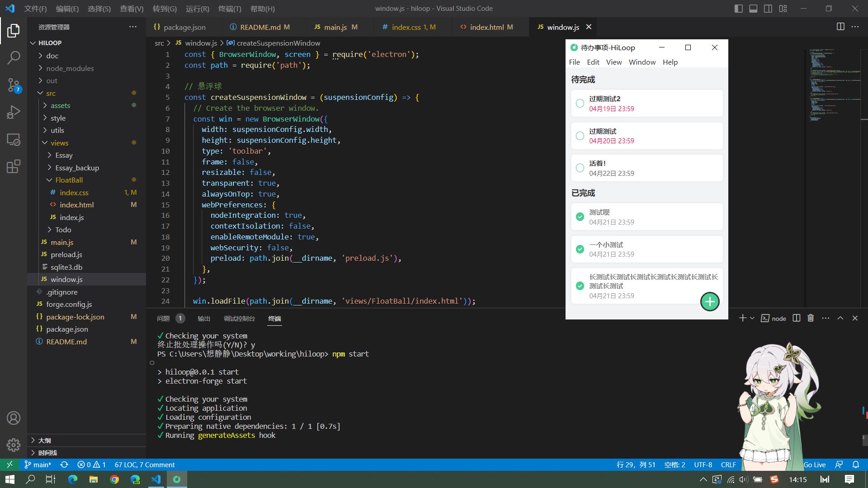Screen dimensions: 868x488
Task: Expand the node_modules folder
Action: click(70, 68)
